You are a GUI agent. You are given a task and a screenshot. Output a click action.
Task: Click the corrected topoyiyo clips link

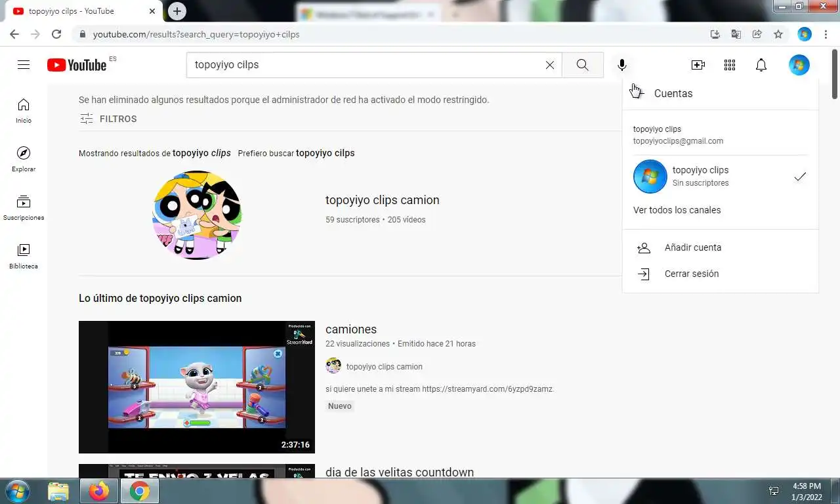(201, 153)
